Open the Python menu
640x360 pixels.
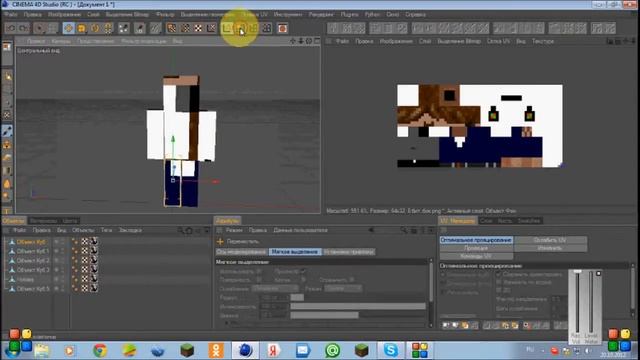pos(372,14)
